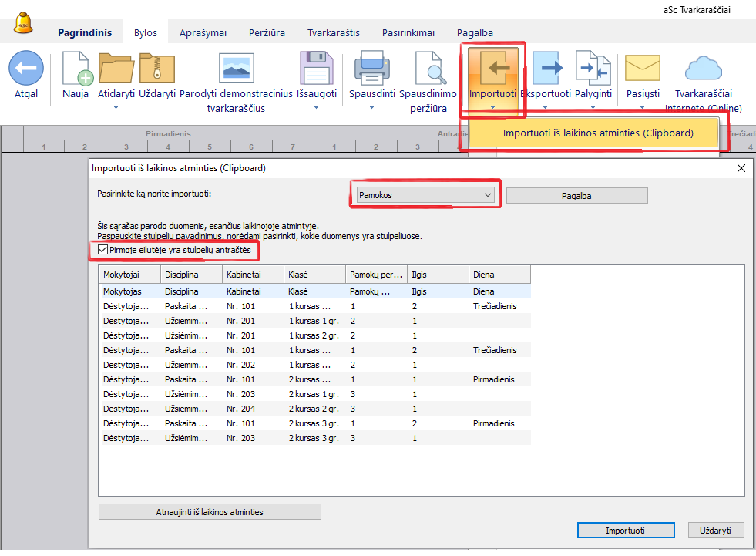The height and width of the screenshot is (556, 756).
Task: Click the Pirmadienis day header in timetable grid
Action: (x=168, y=133)
